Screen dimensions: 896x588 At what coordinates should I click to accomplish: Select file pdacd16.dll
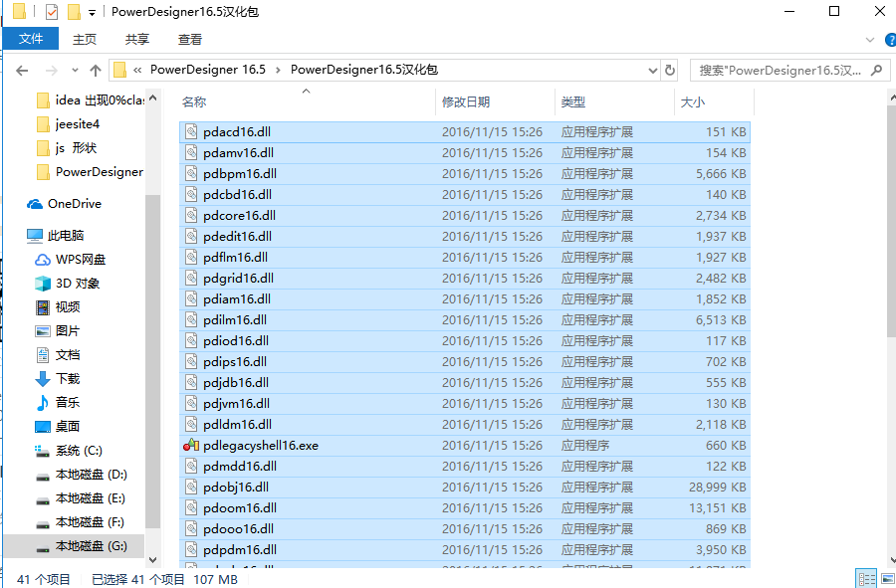[x=465, y=132]
